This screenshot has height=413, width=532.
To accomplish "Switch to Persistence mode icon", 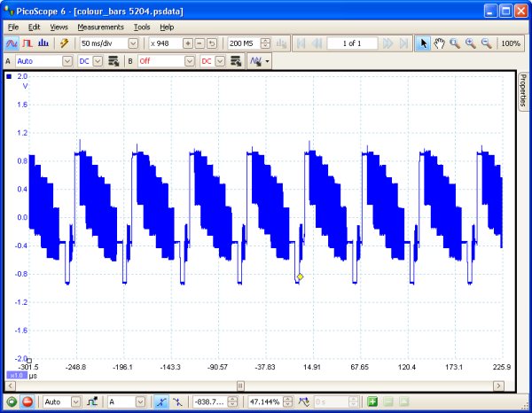I will 27,43.
